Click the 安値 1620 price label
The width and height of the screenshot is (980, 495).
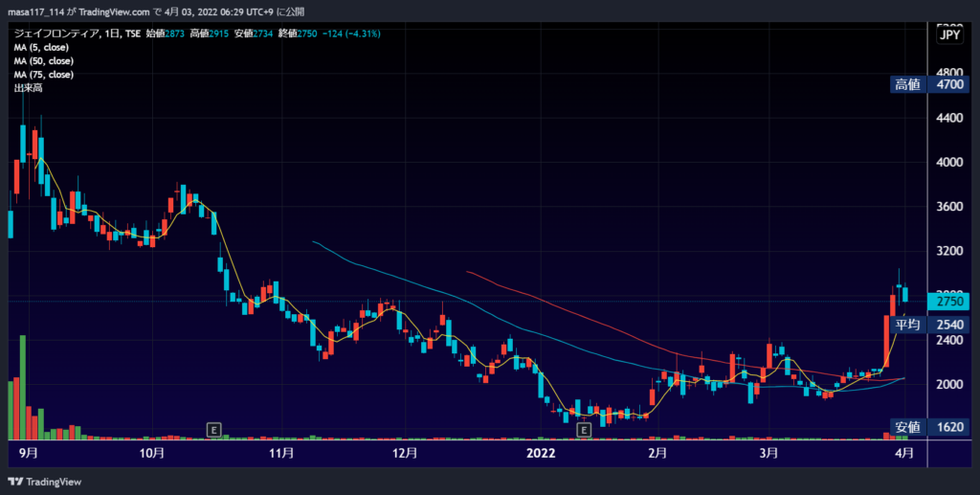click(929, 427)
